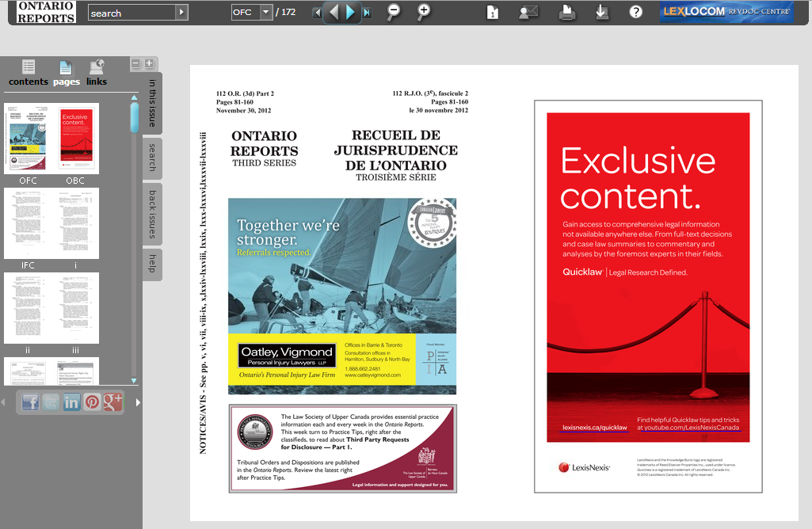This screenshot has height=529, width=812.
Task: Share on Google Plus
Action: pos(113,402)
